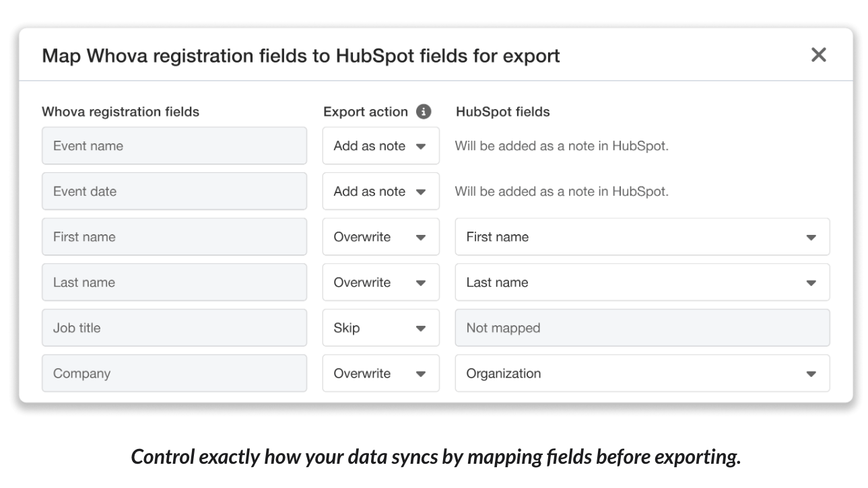Click the note text beside Event name
This screenshot has width=868, height=488.
562,146
